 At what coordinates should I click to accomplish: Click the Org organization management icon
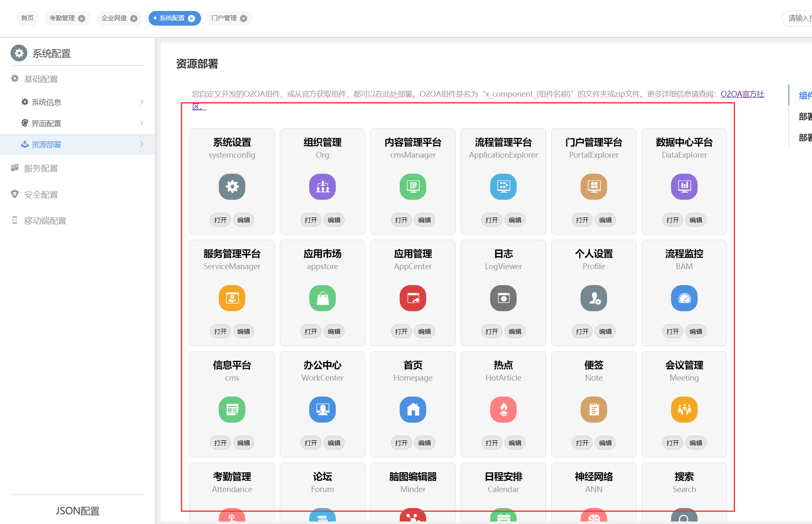[x=322, y=186]
